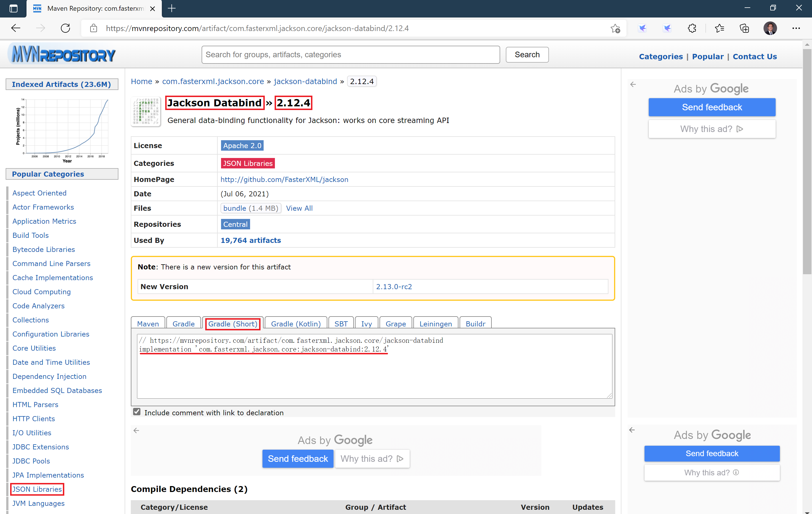Image resolution: width=812 pixels, height=514 pixels.
Task: Open the 19,764 artifacts link
Action: pyautogui.click(x=251, y=240)
